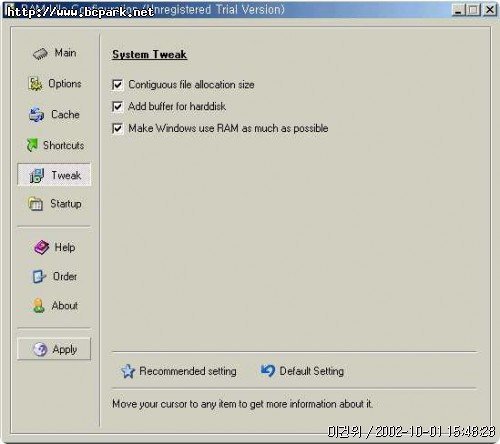Click the Tweak sidebar icon

37,175
